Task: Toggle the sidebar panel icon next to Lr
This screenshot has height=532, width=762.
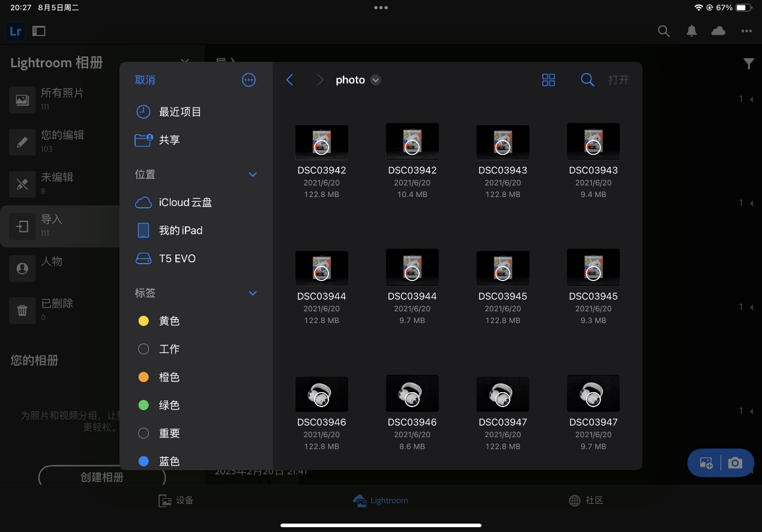Action: pos(39,31)
